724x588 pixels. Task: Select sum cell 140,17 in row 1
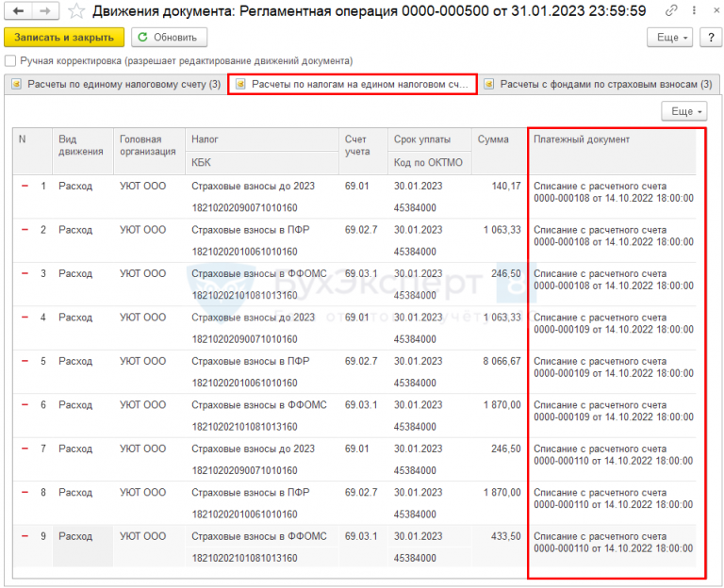[506, 186]
